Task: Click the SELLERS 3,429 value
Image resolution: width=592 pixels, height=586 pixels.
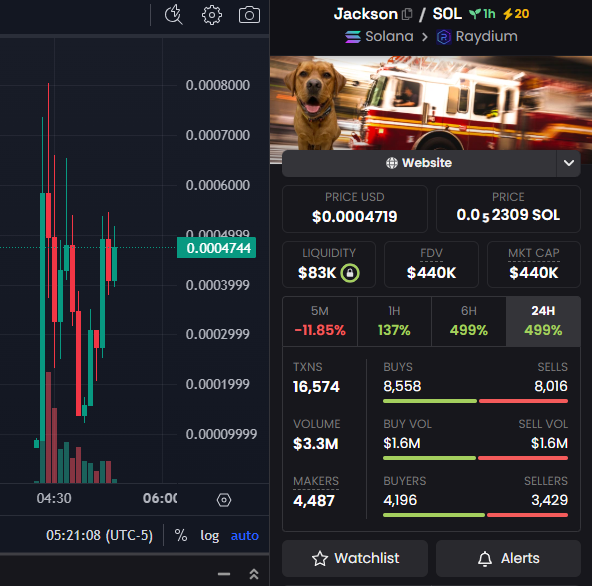Action: click(x=549, y=500)
